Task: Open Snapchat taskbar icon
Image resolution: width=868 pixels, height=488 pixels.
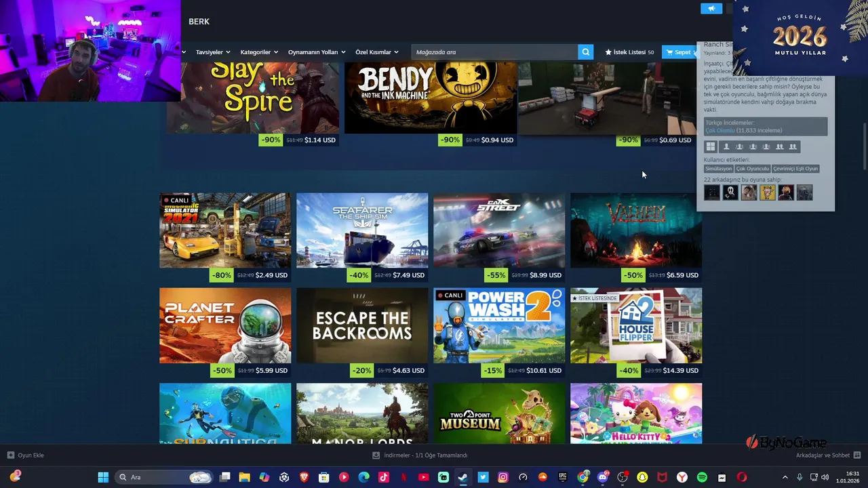Action: tap(642, 477)
